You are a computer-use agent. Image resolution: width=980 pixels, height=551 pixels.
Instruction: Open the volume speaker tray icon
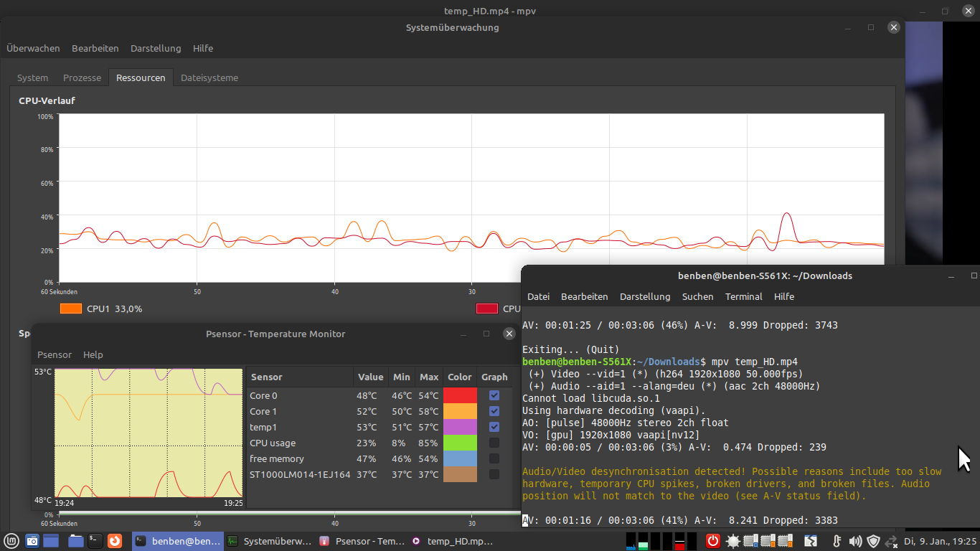tap(855, 541)
